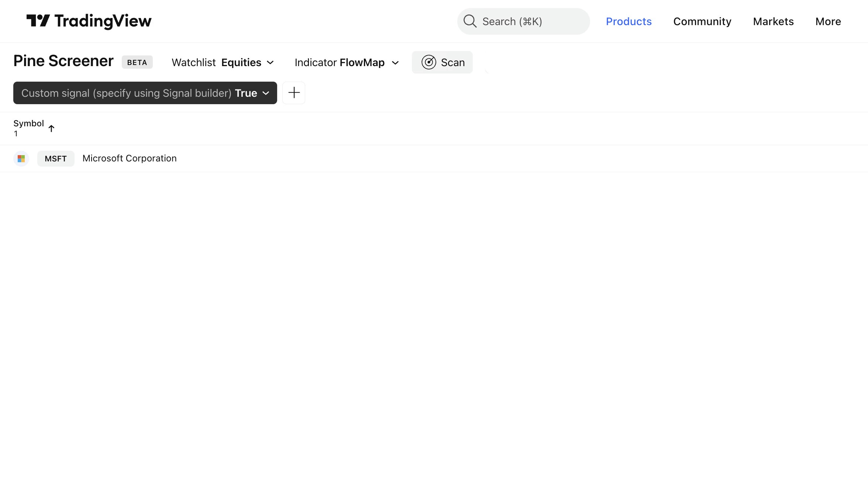Click the TradingView logo icon

click(x=38, y=21)
